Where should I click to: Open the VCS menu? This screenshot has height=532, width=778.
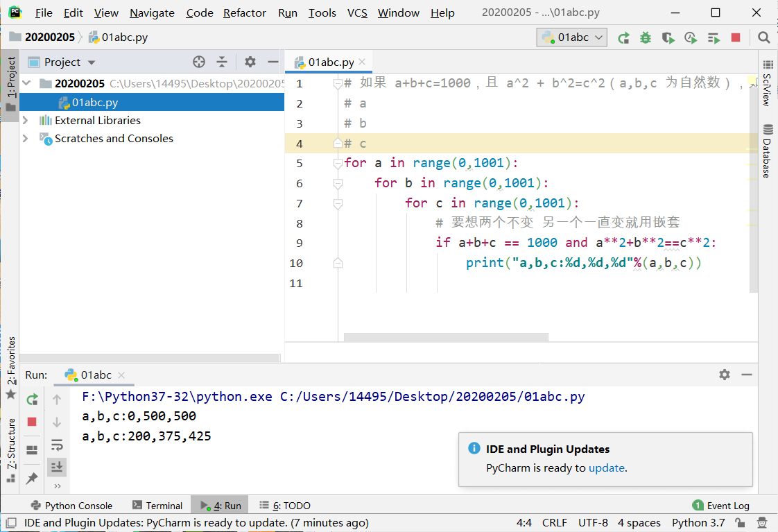coord(357,13)
